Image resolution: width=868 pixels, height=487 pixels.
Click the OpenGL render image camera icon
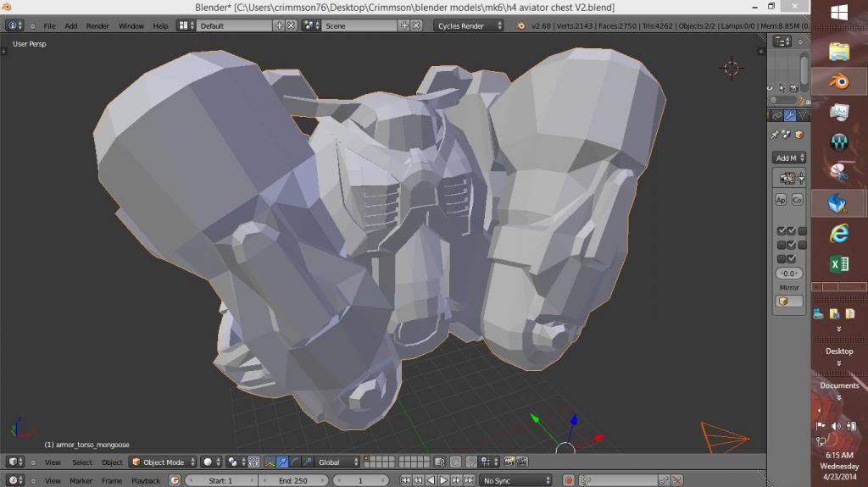[509, 462]
